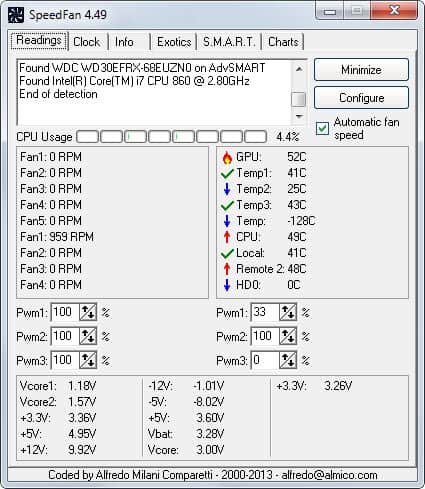Click the right-column +3.3V 3.26V reading

click(x=314, y=386)
